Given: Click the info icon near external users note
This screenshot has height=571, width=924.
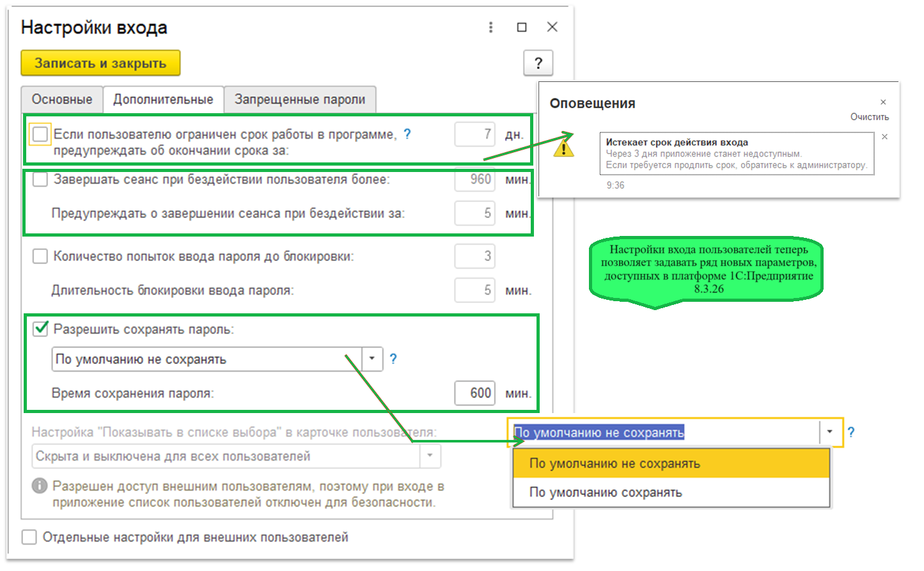Looking at the screenshot, I should click(x=40, y=486).
